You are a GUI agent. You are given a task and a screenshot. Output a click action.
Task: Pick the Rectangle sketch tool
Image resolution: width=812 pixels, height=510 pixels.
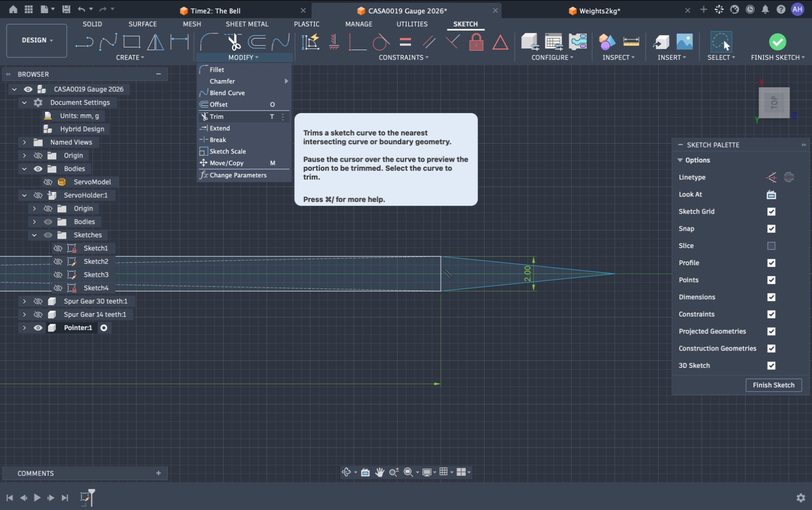[x=131, y=42]
